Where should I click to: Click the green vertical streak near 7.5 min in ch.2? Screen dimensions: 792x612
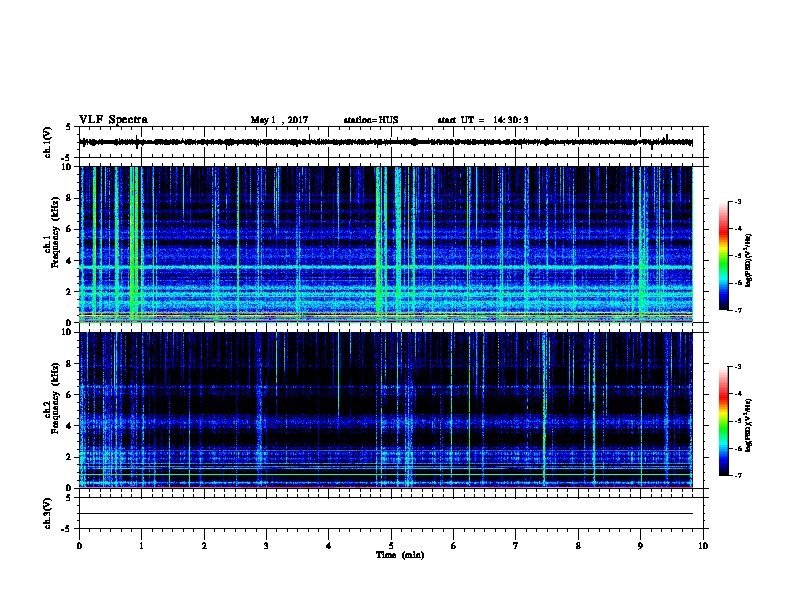(544, 409)
